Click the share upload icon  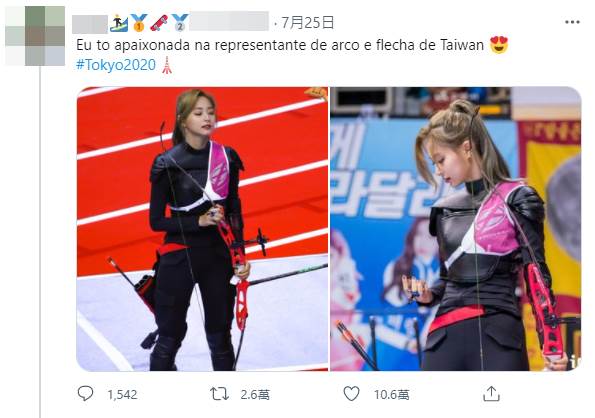[x=491, y=393]
